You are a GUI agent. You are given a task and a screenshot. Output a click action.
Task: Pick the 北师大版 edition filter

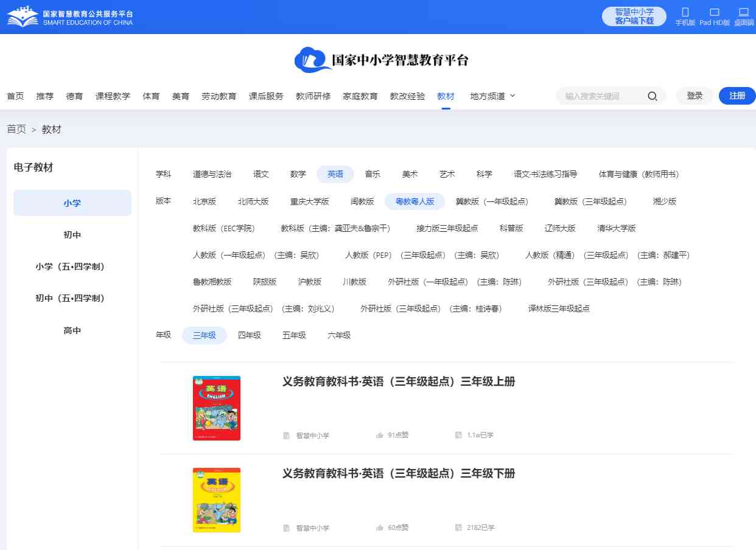pyautogui.click(x=253, y=201)
